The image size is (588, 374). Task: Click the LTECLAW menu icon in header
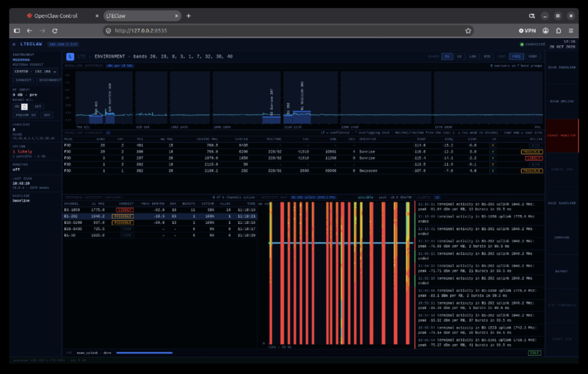tap(14, 44)
